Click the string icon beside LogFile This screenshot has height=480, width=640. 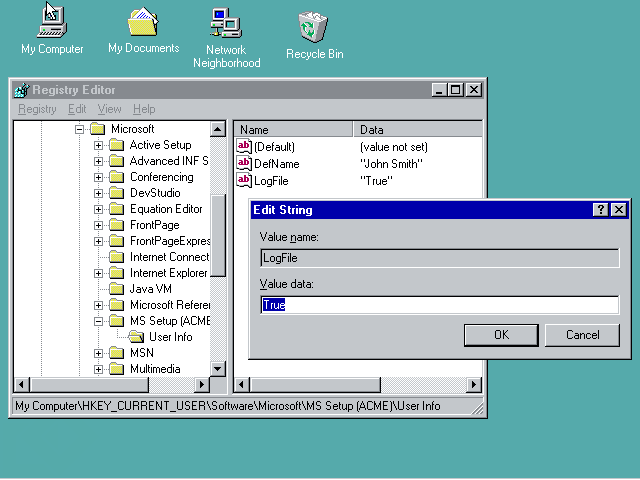244,181
